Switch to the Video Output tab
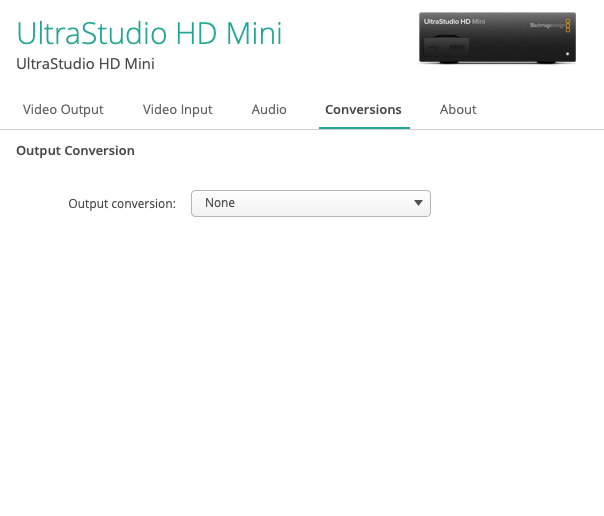The height and width of the screenshot is (516, 604). point(63,110)
